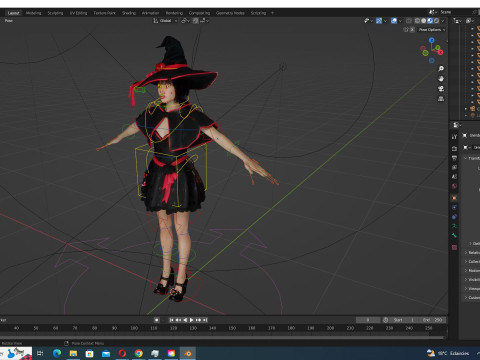The image size is (480, 360).
Task: Open the gizmo settings dropdown arrow
Action: pos(385,21)
